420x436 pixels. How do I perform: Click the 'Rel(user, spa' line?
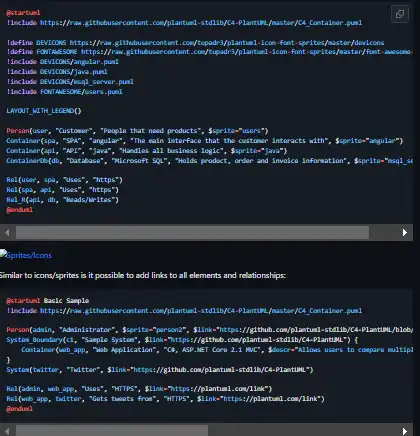click(x=65, y=180)
